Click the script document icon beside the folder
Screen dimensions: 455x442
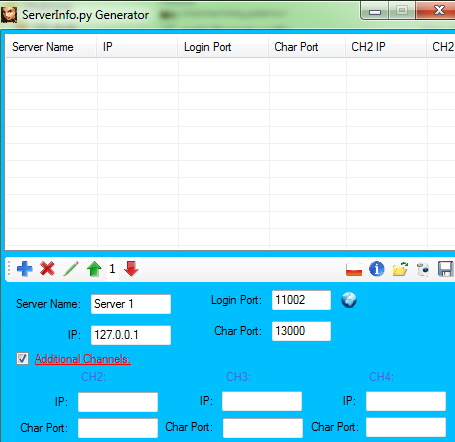(423, 269)
